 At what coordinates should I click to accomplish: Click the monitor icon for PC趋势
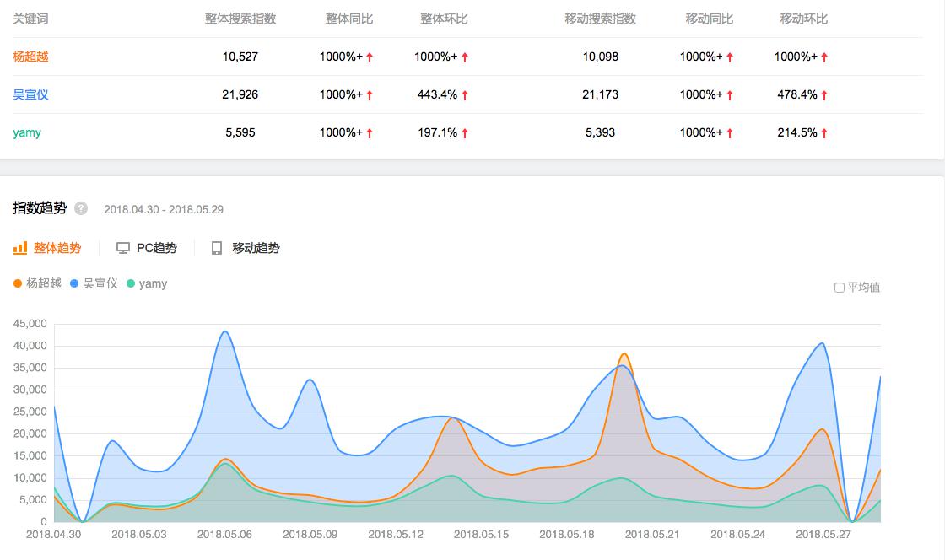point(123,248)
